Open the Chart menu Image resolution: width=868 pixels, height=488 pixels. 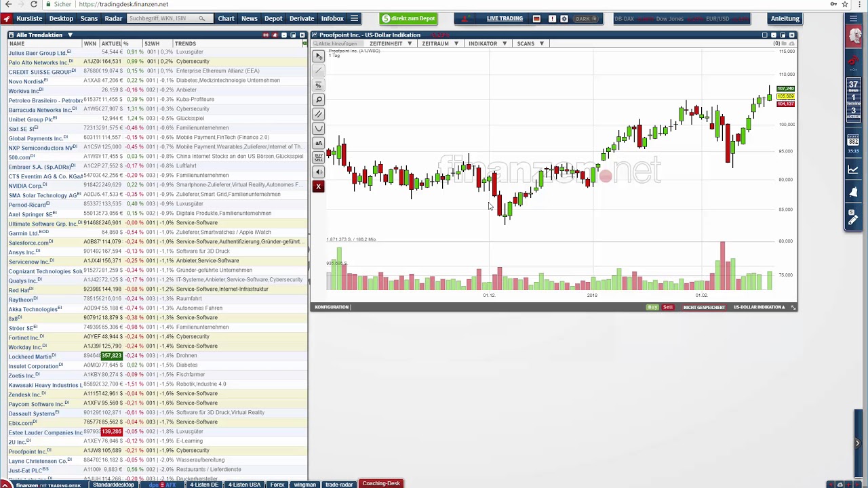(226, 19)
